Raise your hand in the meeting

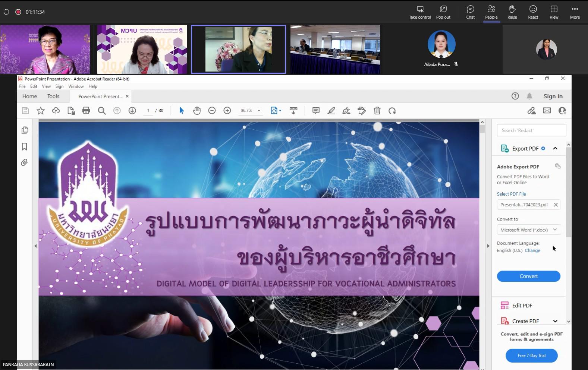[512, 12]
